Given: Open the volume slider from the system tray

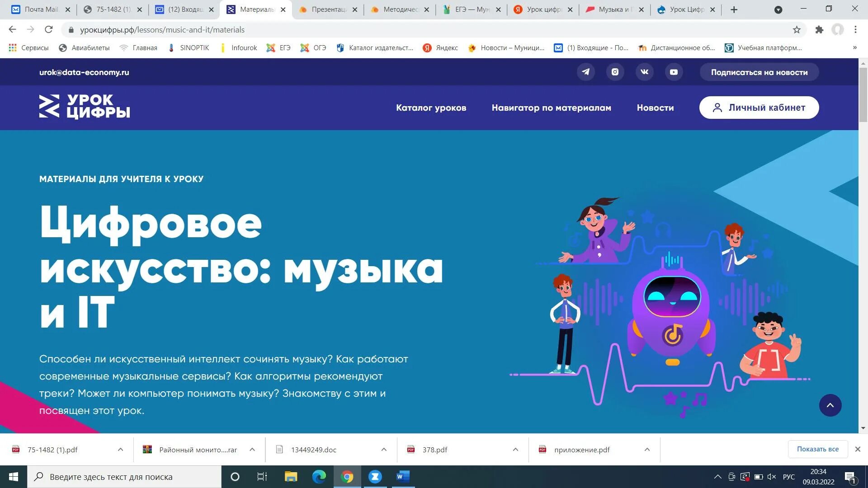Looking at the screenshot, I should click(771, 477).
